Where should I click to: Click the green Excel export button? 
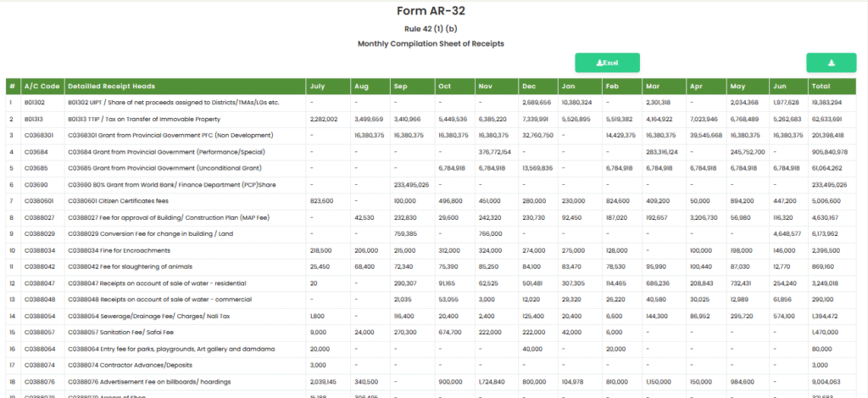click(607, 63)
